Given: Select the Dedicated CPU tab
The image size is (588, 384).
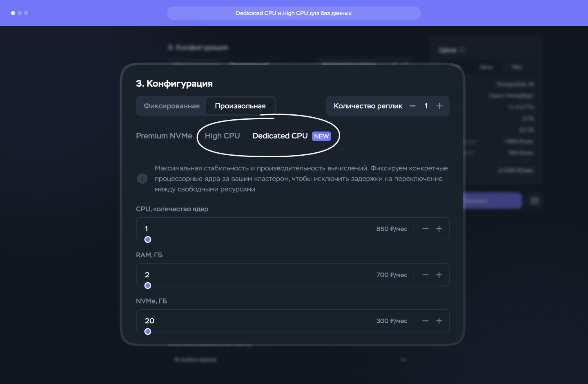Looking at the screenshot, I should coord(280,136).
